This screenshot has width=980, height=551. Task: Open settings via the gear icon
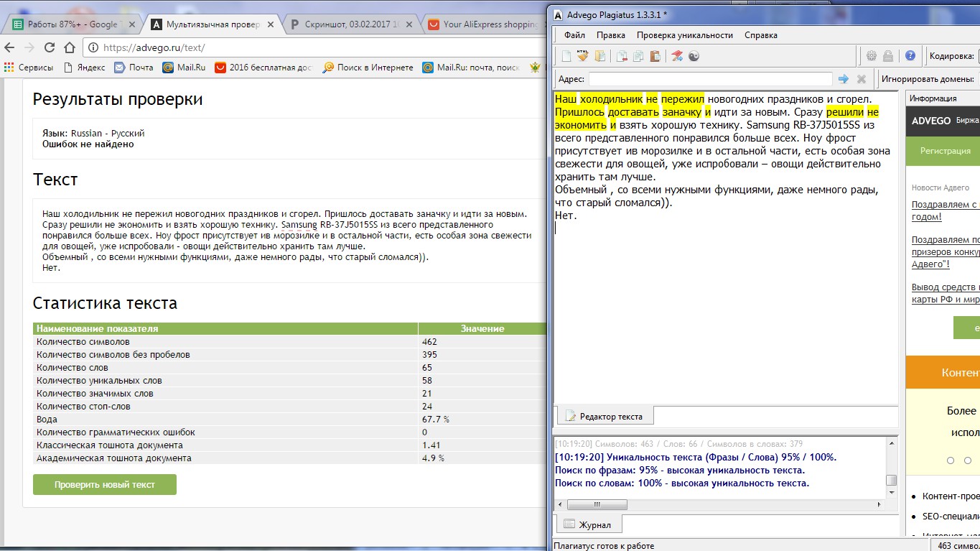point(872,56)
